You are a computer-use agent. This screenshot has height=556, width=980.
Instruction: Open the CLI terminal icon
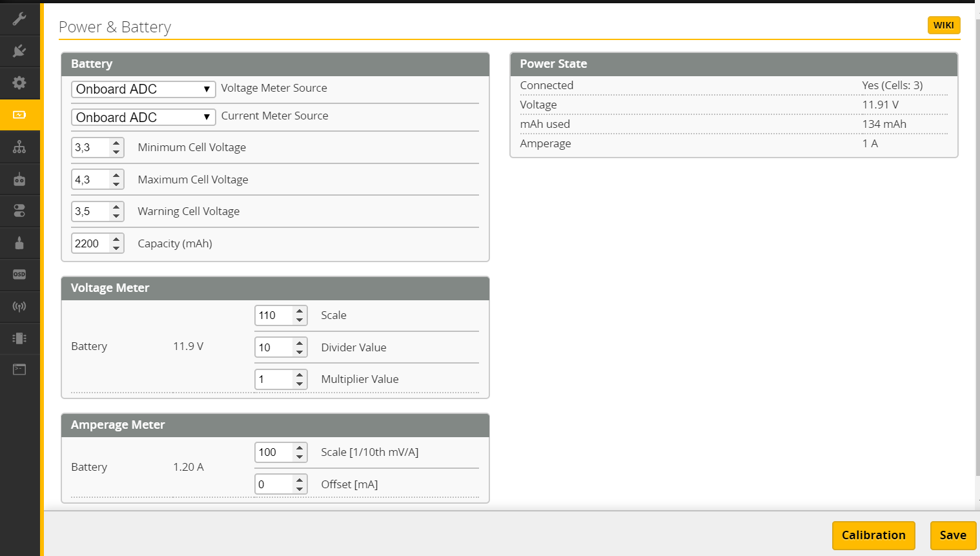coord(19,370)
